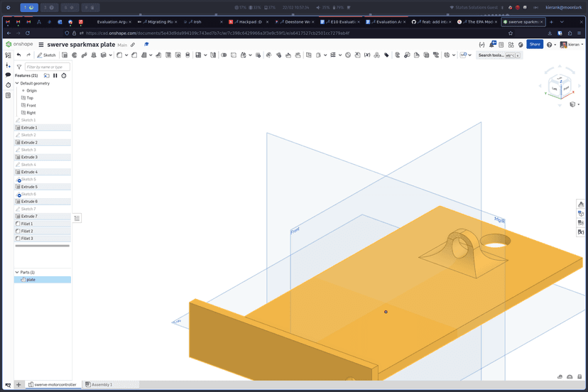Pause feature regeneration with the pause icon

pos(55,75)
